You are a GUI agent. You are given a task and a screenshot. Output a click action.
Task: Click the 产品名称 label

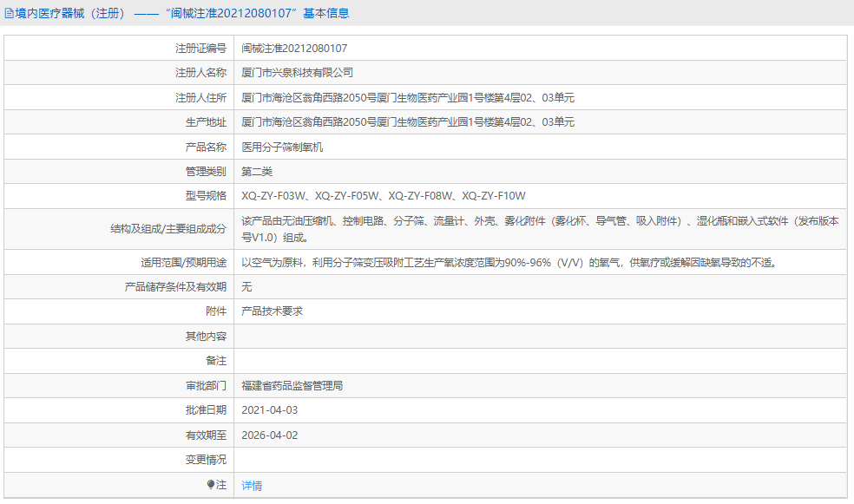click(x=206, y=147)
